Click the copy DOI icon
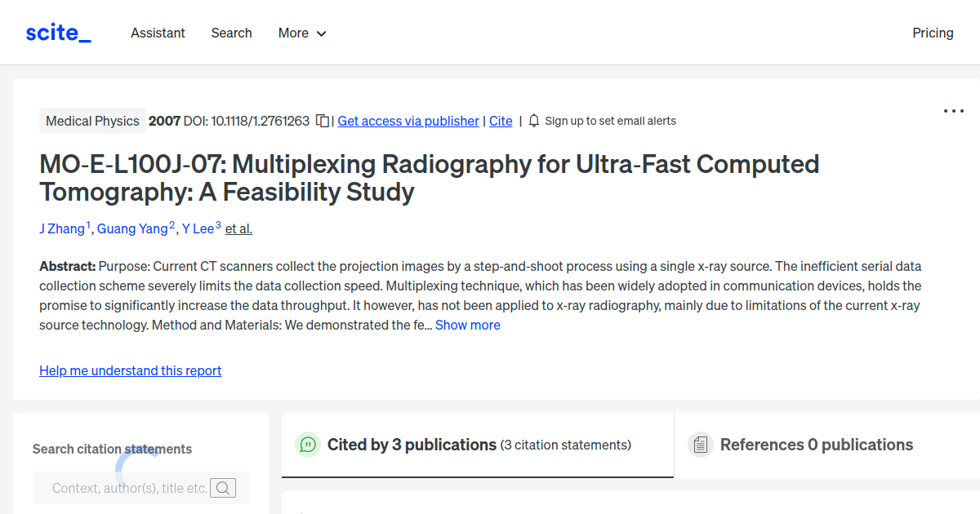 (x=322, y=120)
